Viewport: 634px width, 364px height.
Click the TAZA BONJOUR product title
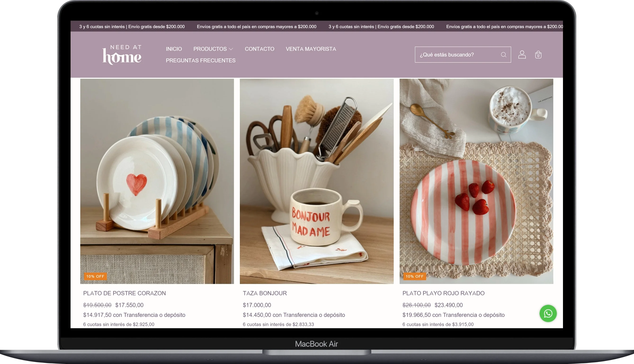click(x=264, y=293)
